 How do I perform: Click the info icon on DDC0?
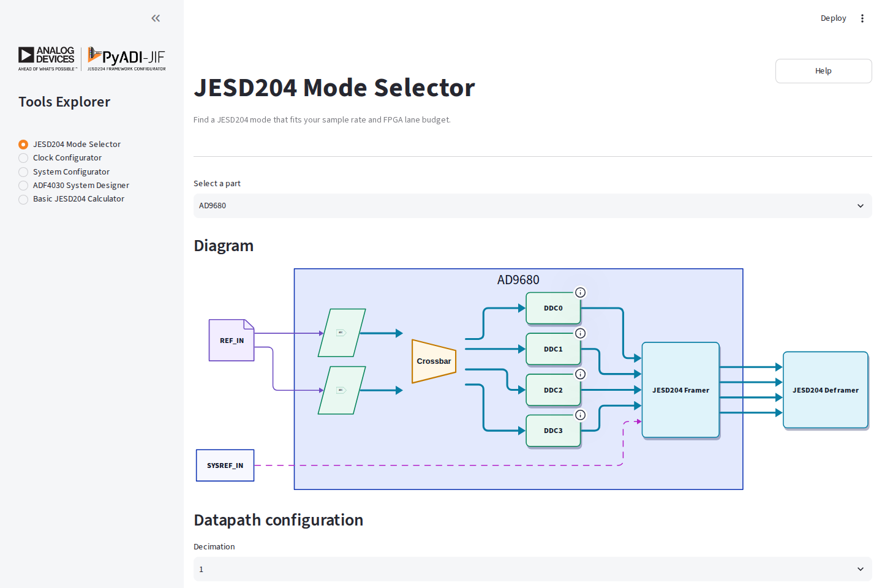(x=580, y=293)
